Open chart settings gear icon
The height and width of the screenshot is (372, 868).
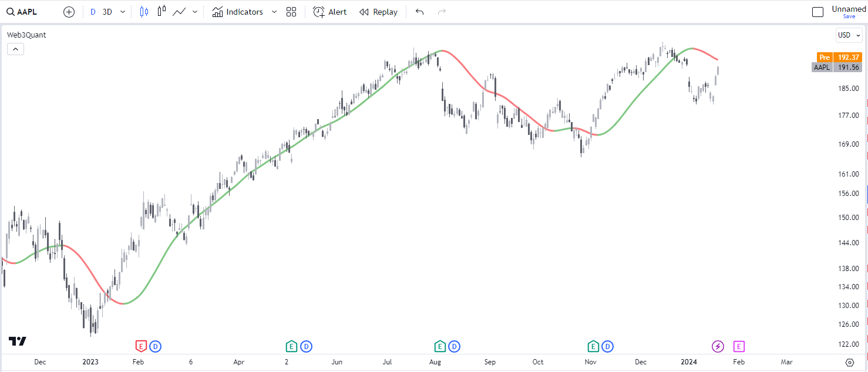(x=849, y=362)
